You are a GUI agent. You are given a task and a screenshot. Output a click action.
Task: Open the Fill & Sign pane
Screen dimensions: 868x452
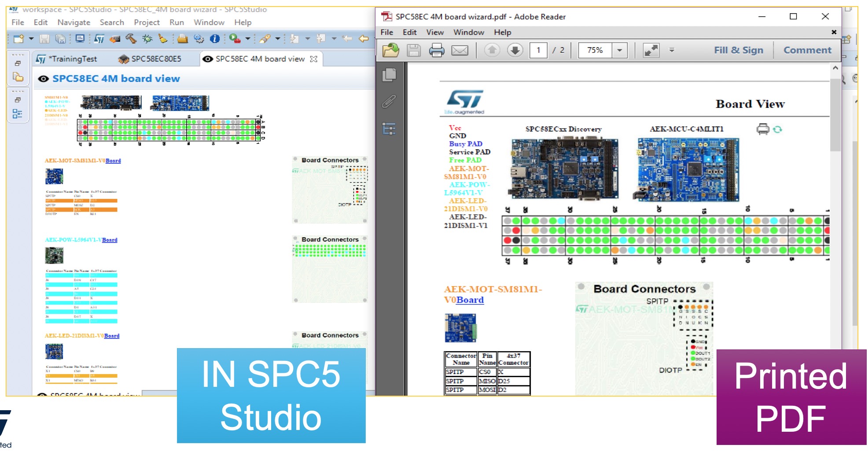point(738,50)
